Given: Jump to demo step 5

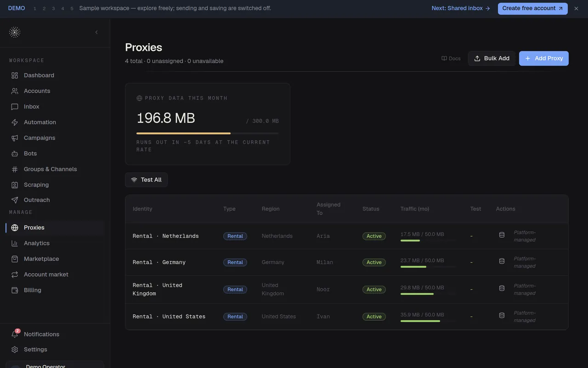Looking at the screenshot, I should click(x=72, y=9).
